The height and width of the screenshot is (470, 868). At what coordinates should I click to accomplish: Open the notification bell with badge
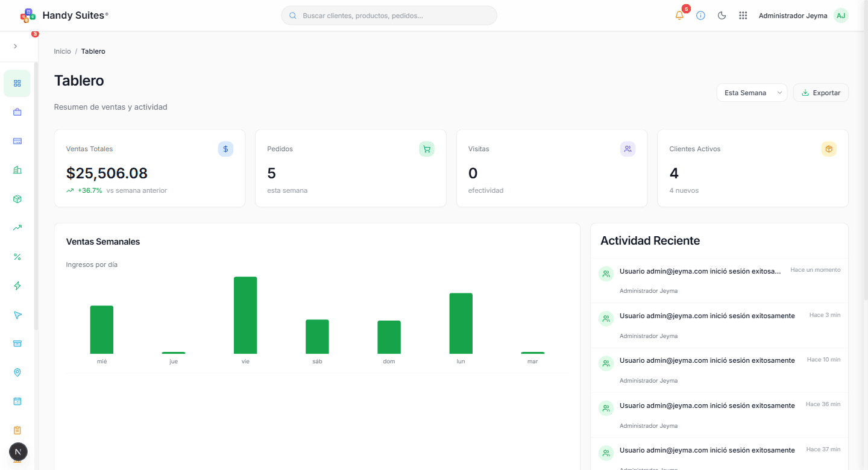click(679, 16)
